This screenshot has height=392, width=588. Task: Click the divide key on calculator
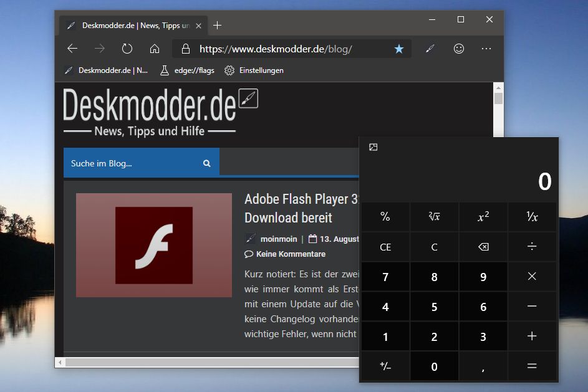[x=532, y=247]
